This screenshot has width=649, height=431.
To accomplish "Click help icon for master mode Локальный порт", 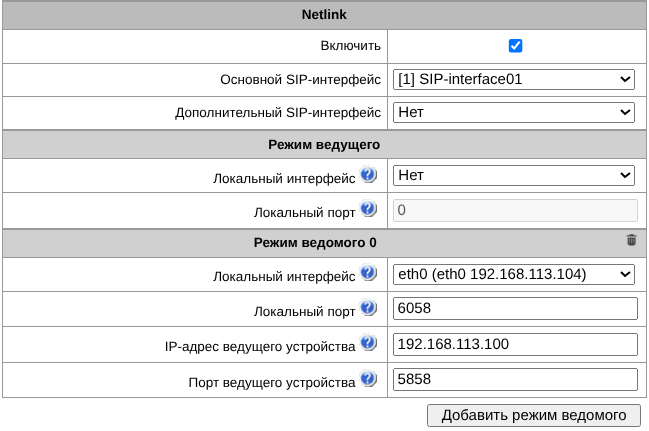I will 368,210.
